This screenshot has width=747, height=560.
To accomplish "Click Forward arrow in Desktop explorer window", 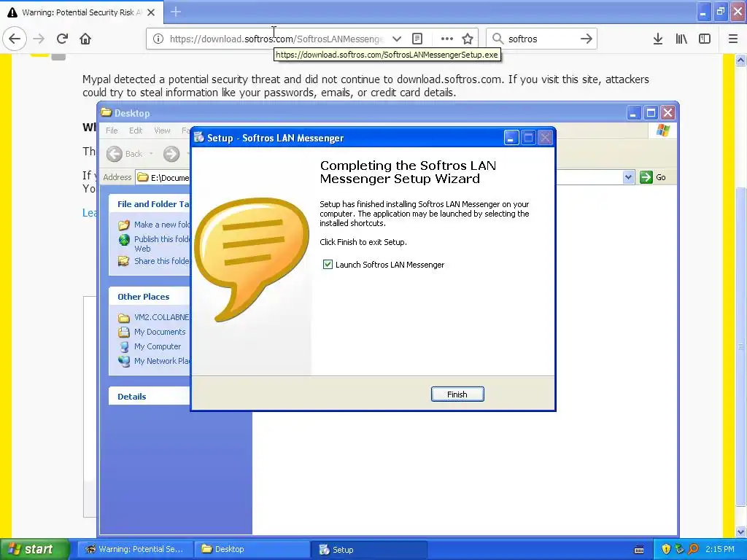I will [171, 154].
